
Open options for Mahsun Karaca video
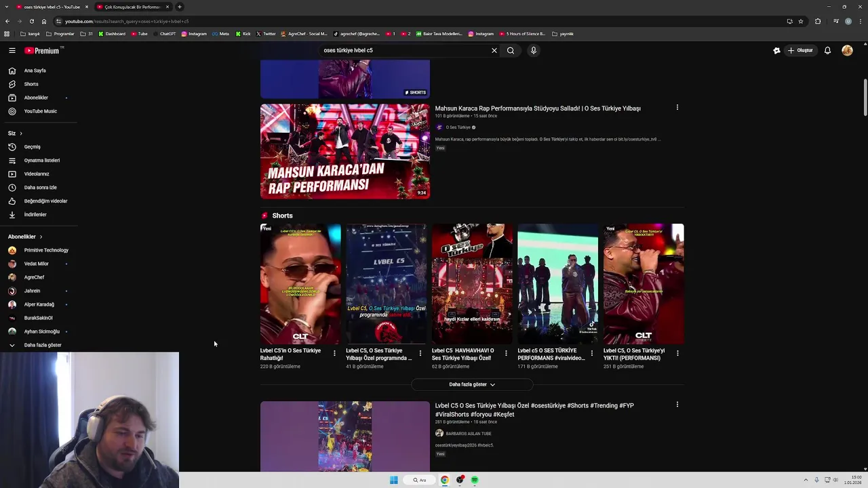coord(677,107)
